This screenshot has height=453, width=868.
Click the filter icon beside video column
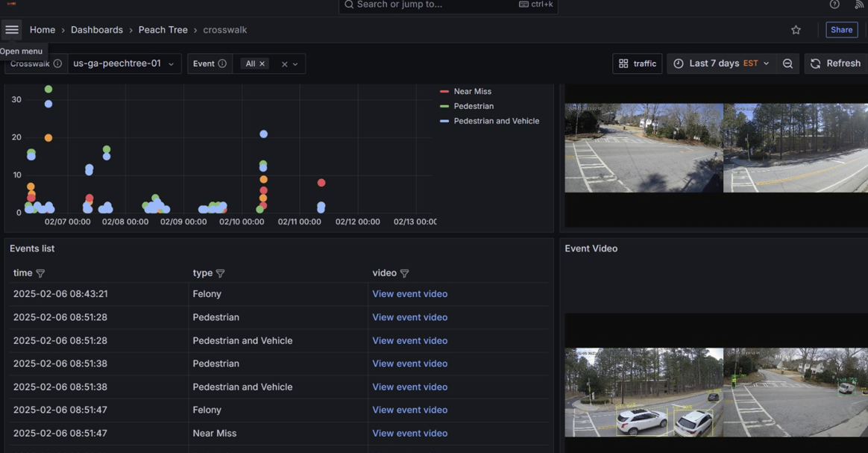point(404,273)
